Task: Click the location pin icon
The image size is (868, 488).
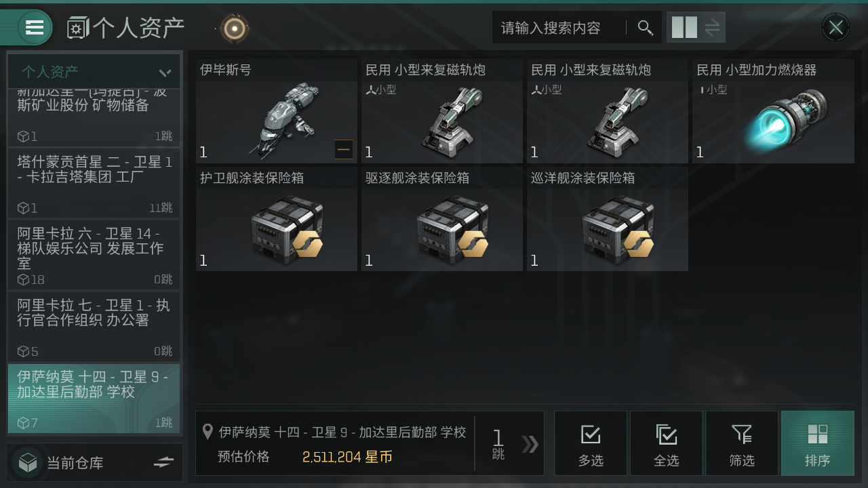Action: click(x=208, y=432)
